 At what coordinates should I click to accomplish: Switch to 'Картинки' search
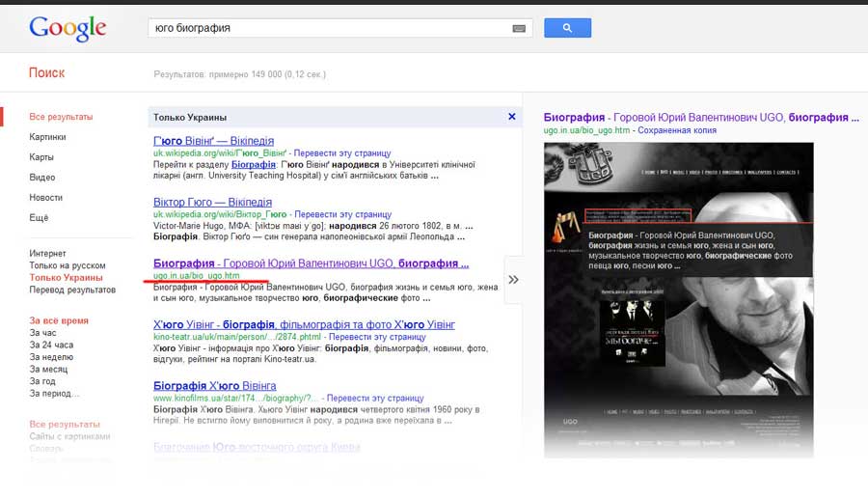[47, 137]
